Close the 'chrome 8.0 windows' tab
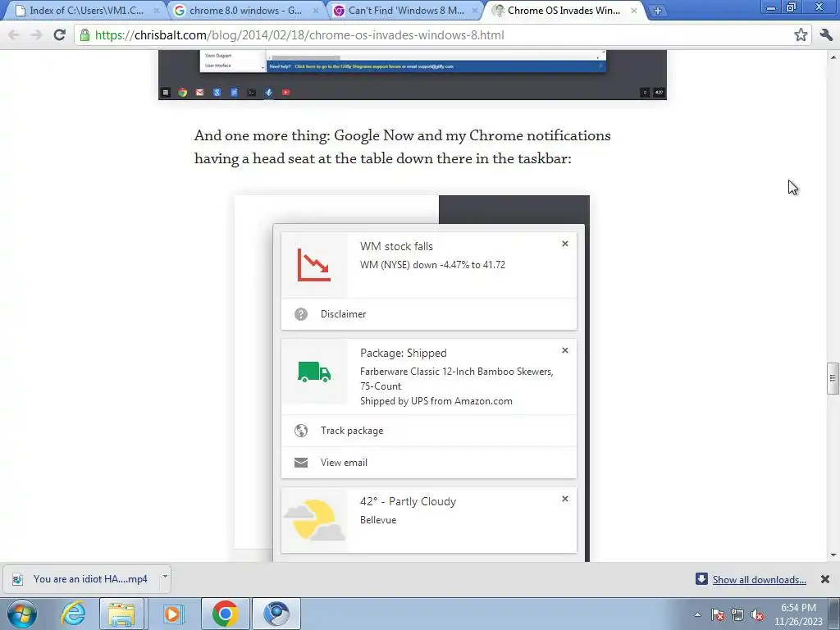 click(x=316, y=10)
